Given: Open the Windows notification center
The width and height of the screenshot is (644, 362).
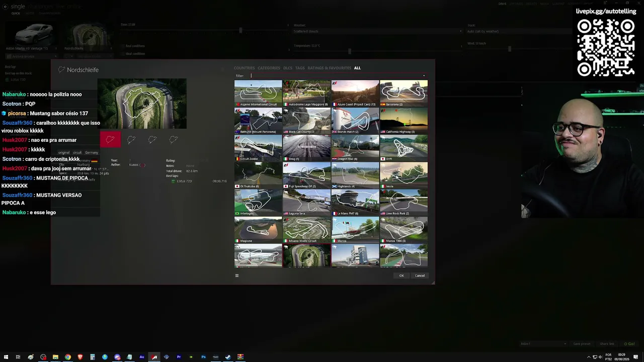Looking at the screenshot, I should point(636,357).
